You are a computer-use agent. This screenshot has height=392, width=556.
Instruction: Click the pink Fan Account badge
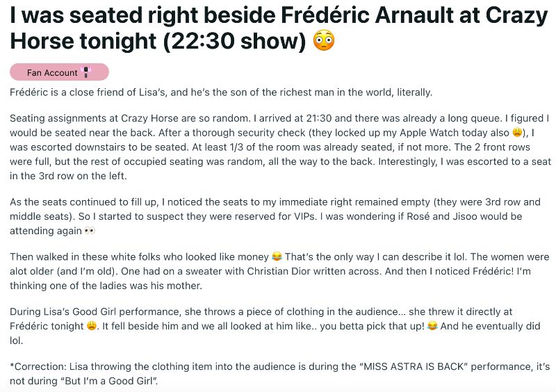(x=59, y=72)
